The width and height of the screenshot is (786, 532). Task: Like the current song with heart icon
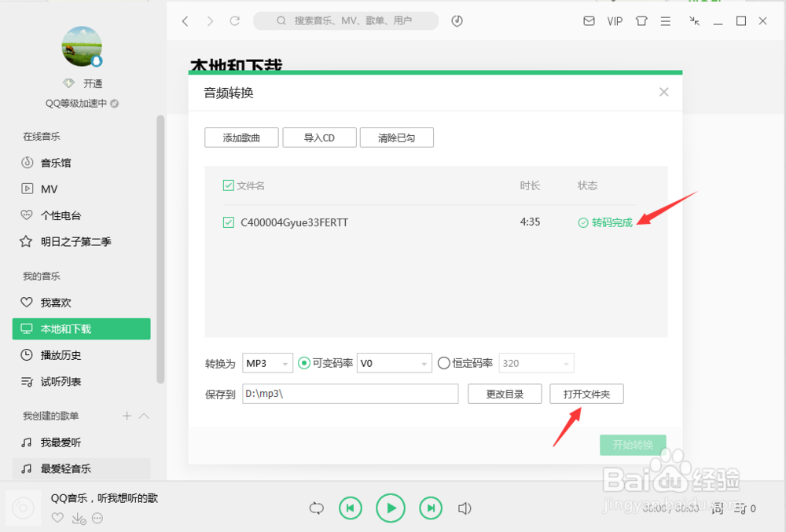click(57, 518)
